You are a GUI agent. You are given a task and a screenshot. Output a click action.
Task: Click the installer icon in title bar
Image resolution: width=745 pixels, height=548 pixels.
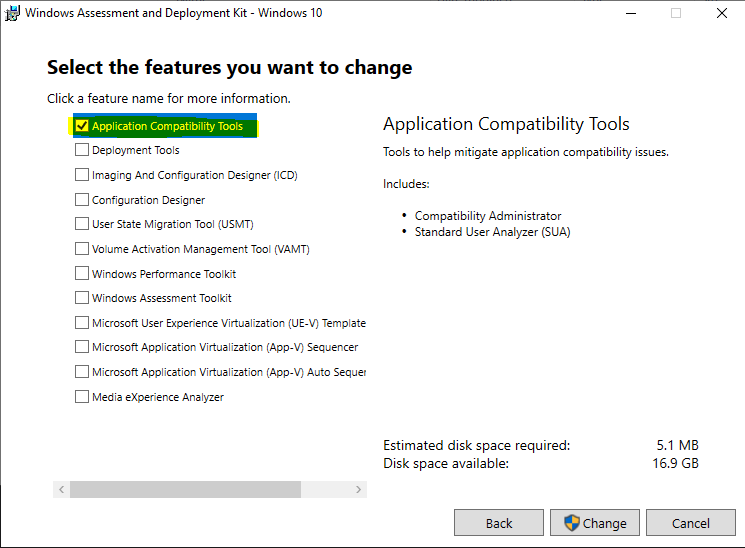pos(12,13)
